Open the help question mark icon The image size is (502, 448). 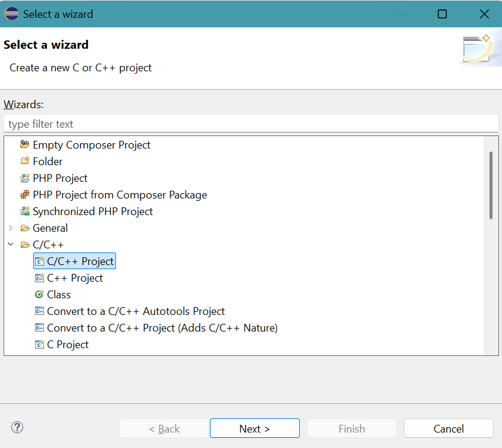tap(17, 428)
